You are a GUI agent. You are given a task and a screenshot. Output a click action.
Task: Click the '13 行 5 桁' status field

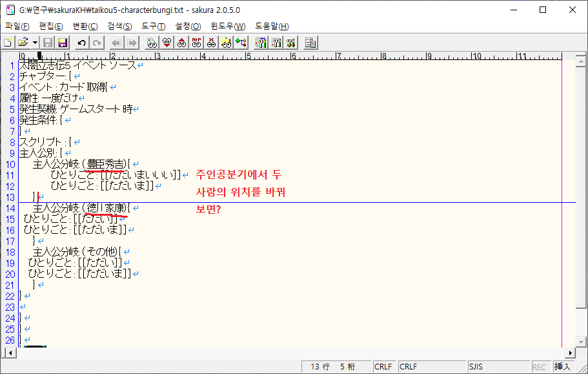click(336, 366)
